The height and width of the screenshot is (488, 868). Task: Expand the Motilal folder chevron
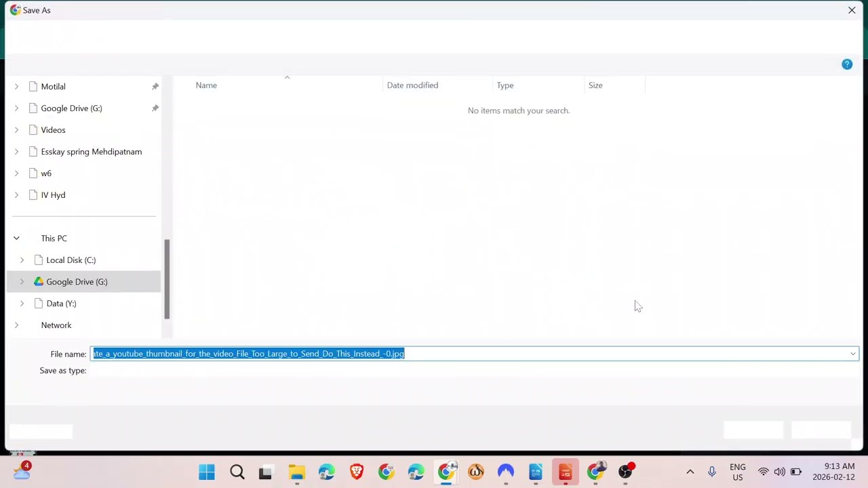coord(16,87)
